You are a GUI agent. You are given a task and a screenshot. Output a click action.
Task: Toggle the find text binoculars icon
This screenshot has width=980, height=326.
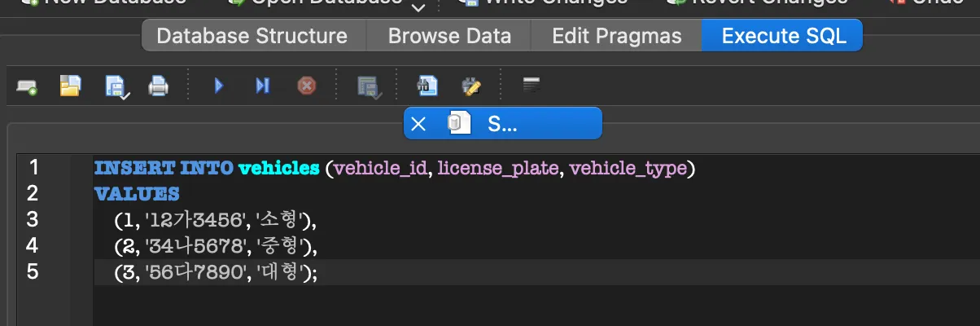[427, 86]
